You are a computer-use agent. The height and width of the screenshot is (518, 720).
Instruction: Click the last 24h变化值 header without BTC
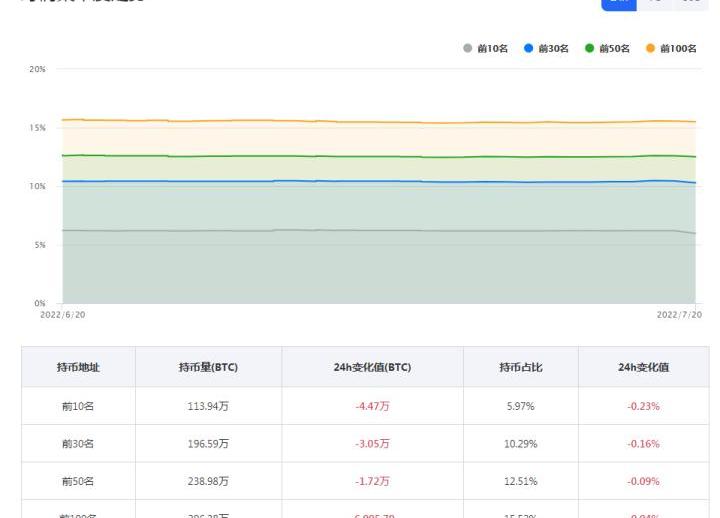click(643, 367)
